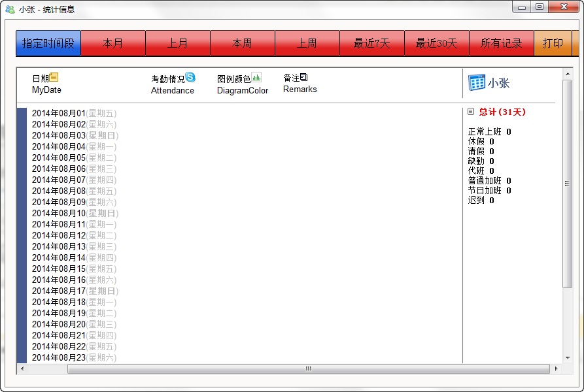Click the 本周 button

pos(243,43)
